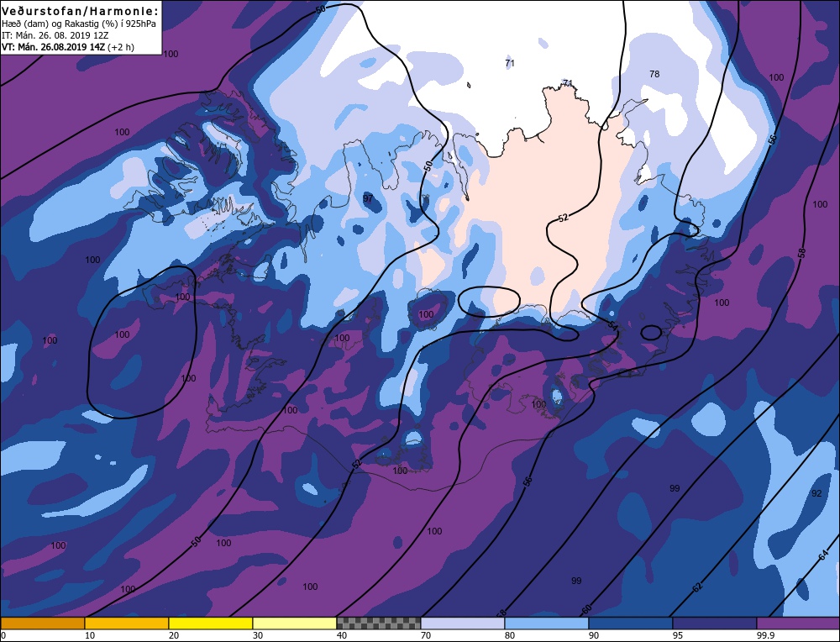The width and height of the screenshot is (840, 642).
Task: Click the humidity value "78" on the map
Action: (x=654, y=74)
